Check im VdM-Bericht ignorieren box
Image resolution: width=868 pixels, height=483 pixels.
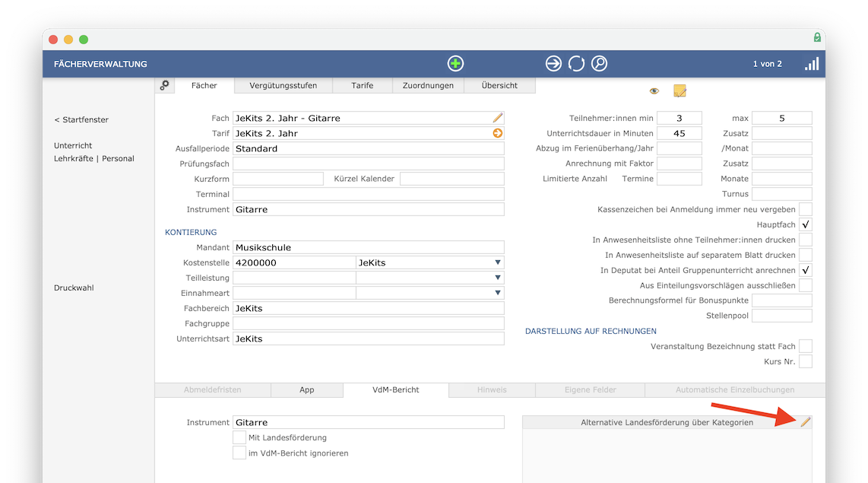(x=239, y=453)
